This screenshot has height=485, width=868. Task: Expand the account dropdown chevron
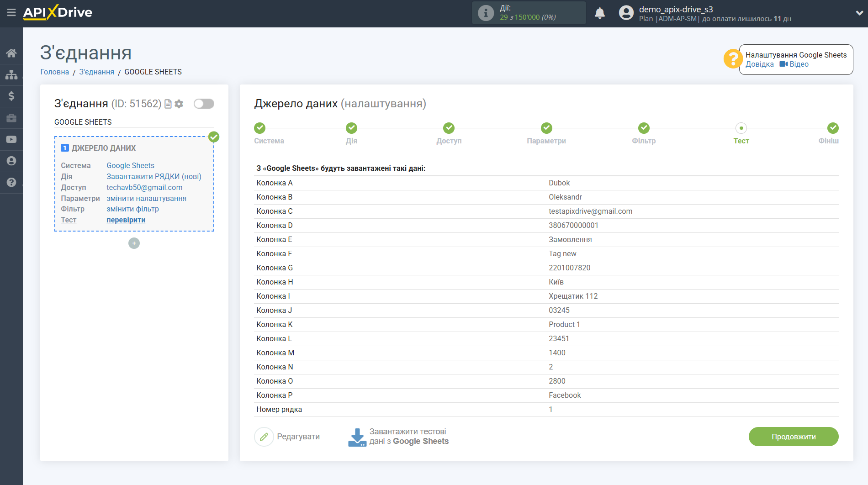(859, 13)
